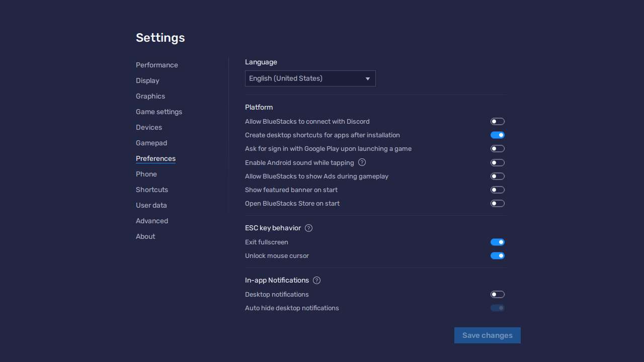
Task: Turn off Unlock mouse cursor option
Action: (497, 255)
